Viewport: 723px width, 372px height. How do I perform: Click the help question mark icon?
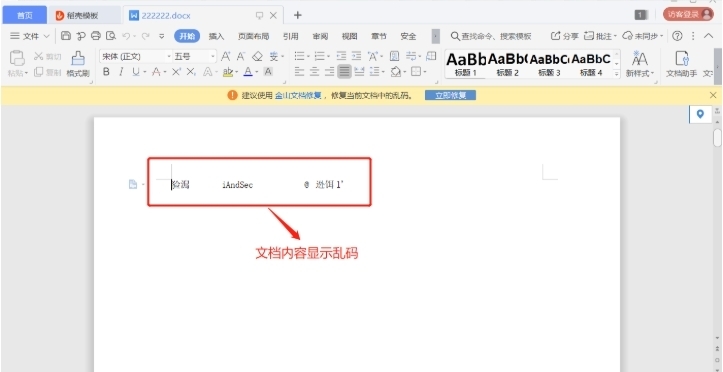tap(677, 36)
